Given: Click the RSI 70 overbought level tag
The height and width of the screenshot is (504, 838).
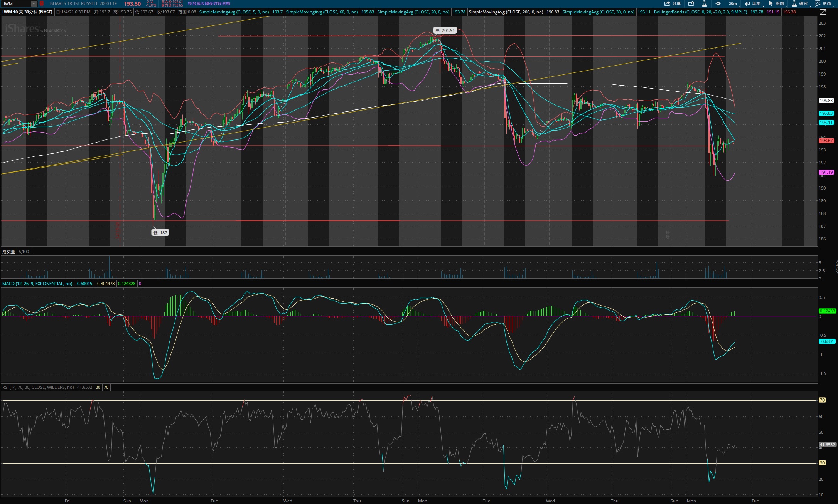Looking at the screenshot, I should (822, 400).
